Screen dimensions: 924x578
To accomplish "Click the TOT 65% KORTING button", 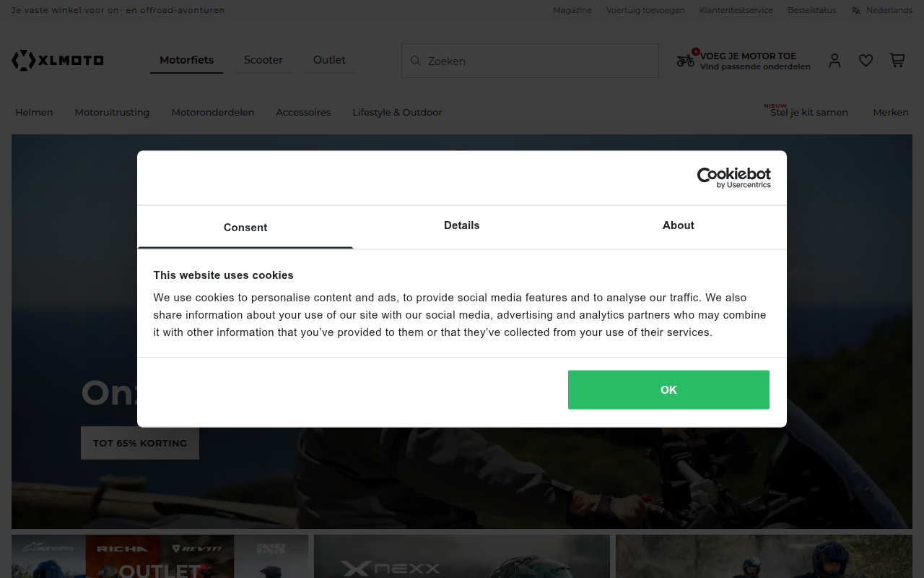I will pyautogui.click(x=140, y=443).
